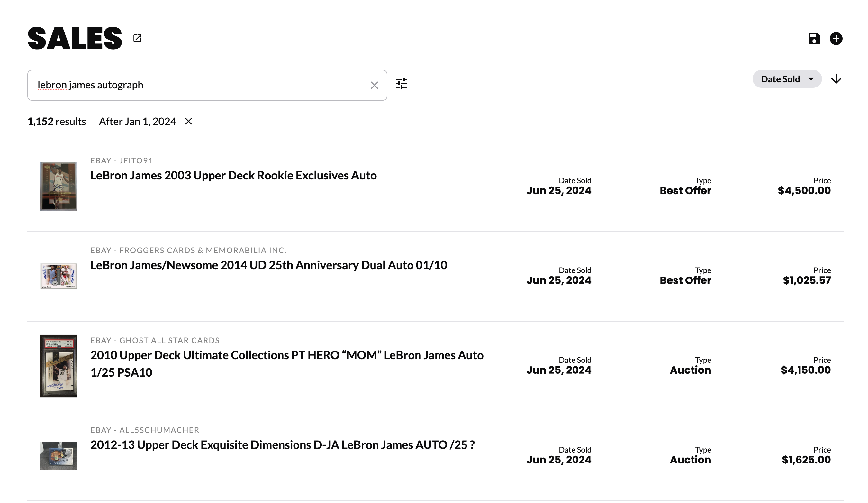Open the Upper Deck Rookie Exclusives Auto thumbnail
The image size is (868, 503).
click(59, 187)
